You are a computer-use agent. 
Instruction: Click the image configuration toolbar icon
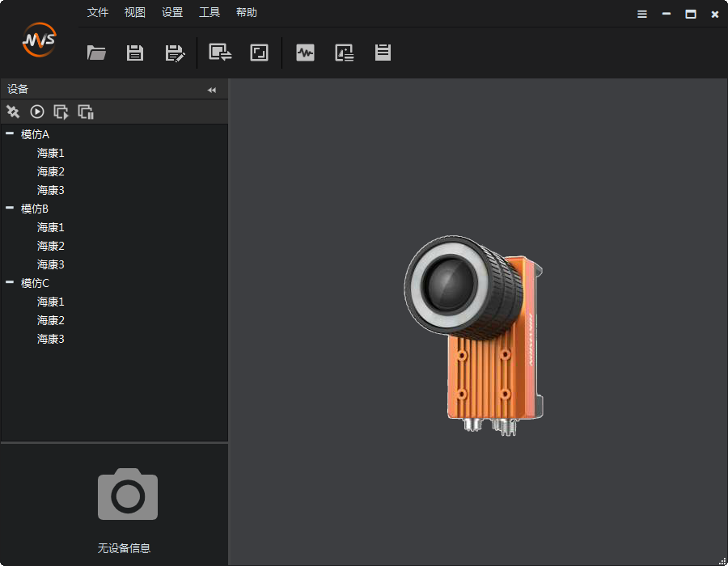(x=344, y=53)
